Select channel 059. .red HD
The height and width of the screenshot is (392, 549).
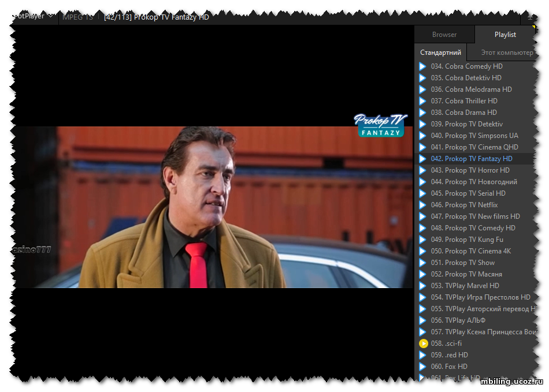pyautogui.click(x=449, y=355)
